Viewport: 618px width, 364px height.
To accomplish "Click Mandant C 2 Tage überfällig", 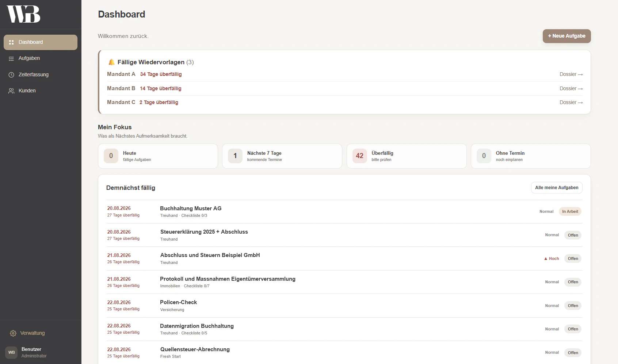I will click(142, 102).
